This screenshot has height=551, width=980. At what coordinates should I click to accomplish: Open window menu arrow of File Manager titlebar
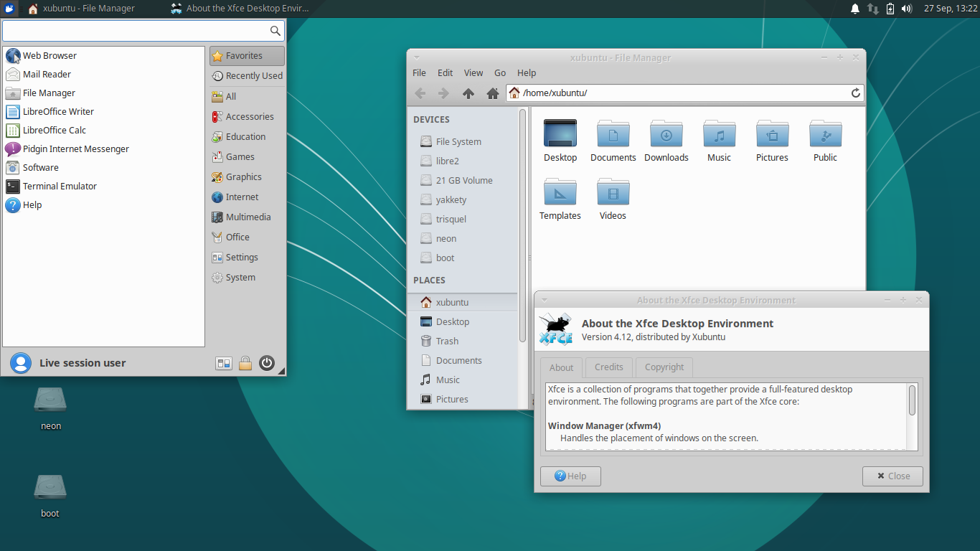[x=416, y=57]
